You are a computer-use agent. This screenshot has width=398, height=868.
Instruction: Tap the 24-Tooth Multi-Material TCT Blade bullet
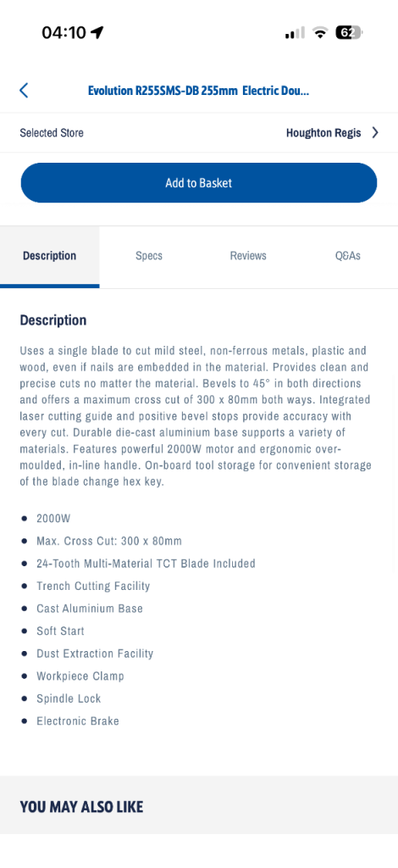146,564
